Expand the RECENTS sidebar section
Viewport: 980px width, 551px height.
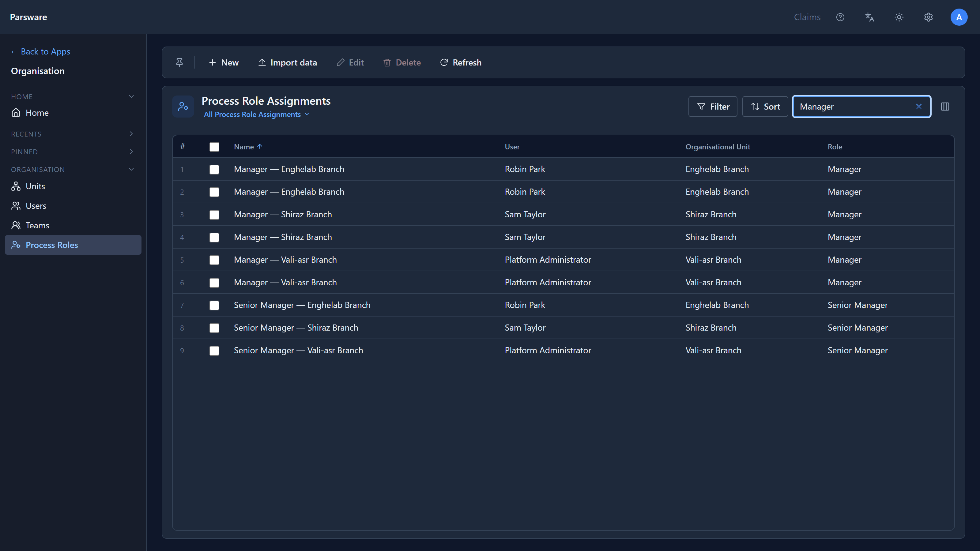[x=131, y=134]
